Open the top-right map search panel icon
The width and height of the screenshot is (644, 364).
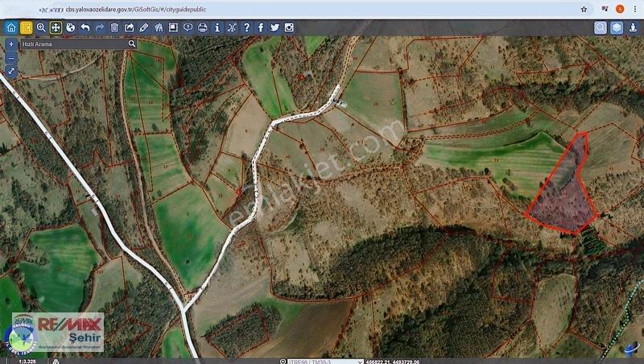click(x=601, y=27)
